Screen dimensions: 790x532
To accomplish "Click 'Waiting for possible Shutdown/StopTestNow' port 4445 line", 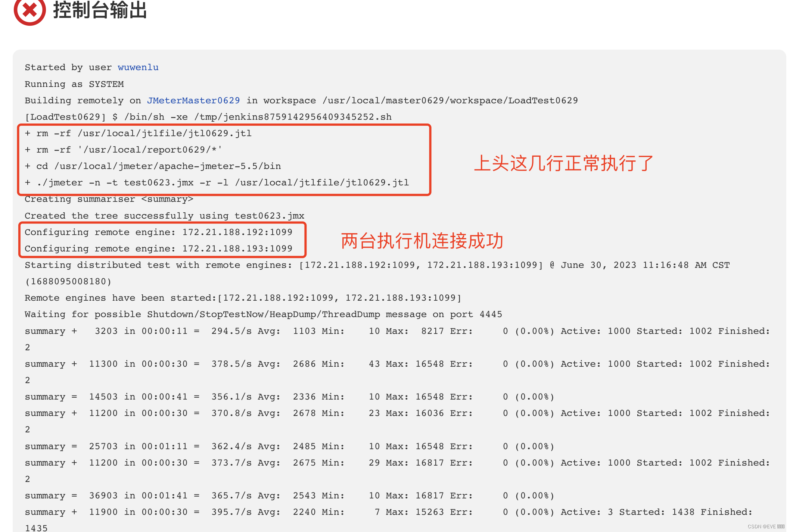I will 263,314.
